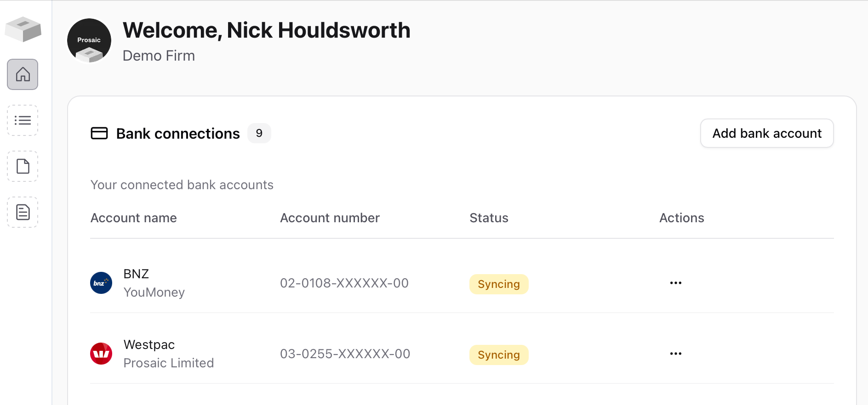Click the bank connections count badge 9
Screen dimensions: 868x405
[259, 133]
